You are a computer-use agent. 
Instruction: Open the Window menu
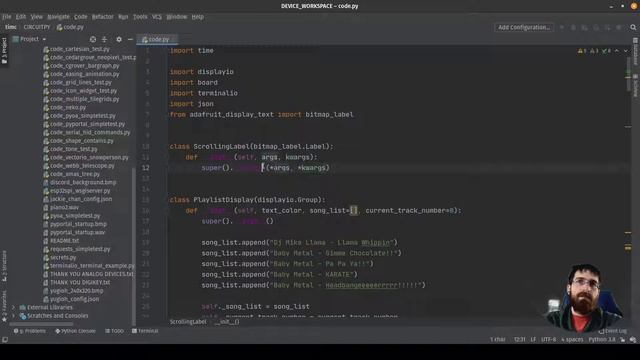click(177, 17)
